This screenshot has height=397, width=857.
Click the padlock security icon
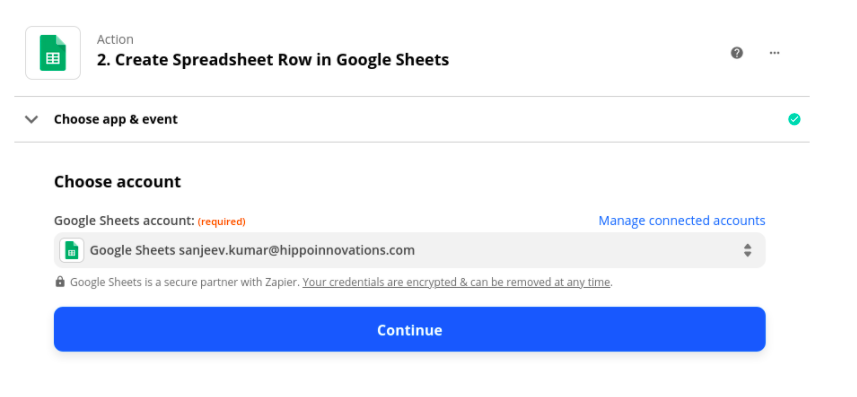[60, 282]
